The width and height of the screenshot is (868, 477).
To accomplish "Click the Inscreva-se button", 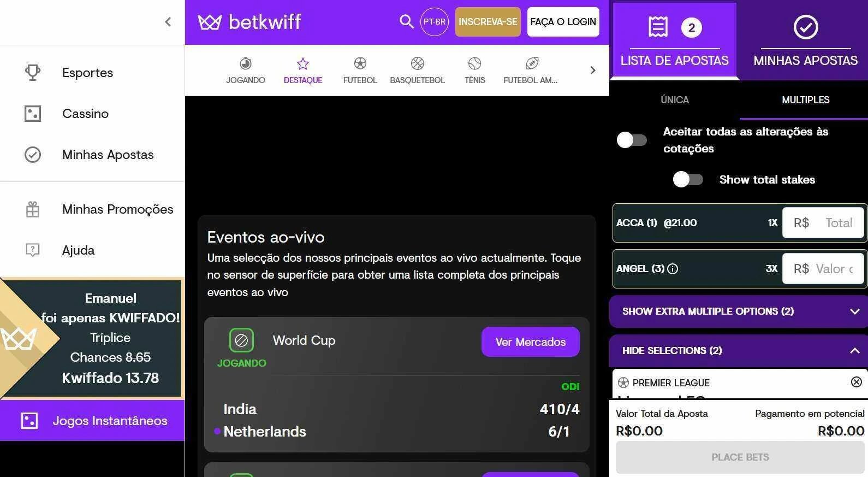I will tap(488, 22).
